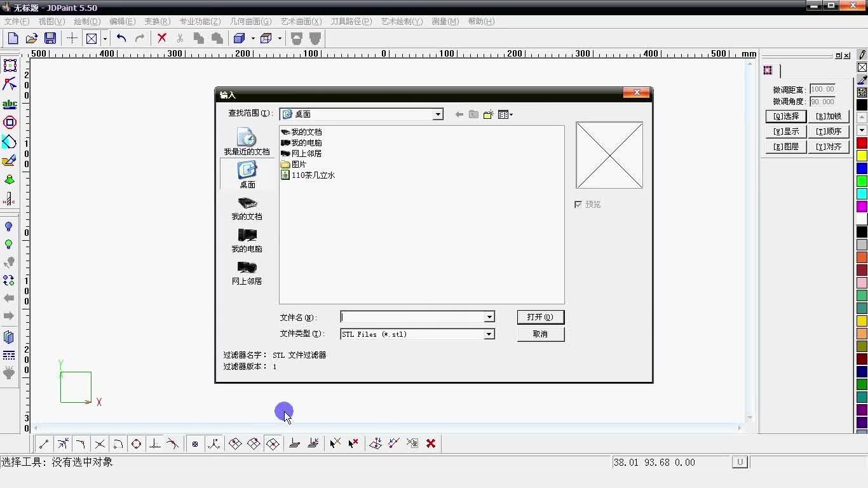Image resolution: width=868 pixels, height=488 pixels.
Task: Select the circle snap tool in bottom toolbar
Action: 136,444
